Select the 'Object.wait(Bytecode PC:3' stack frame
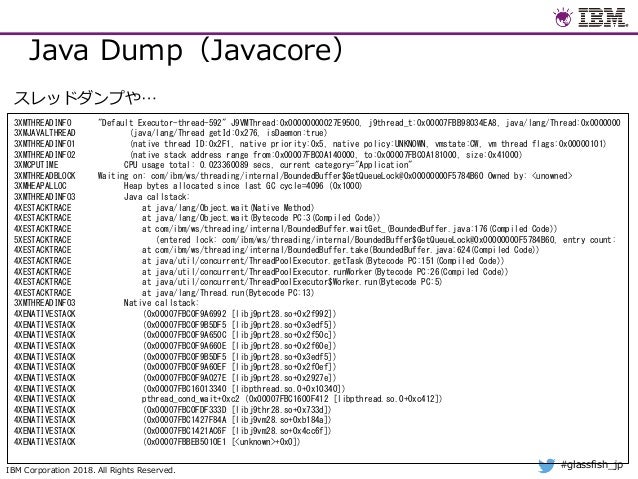Image resolution: width=638 pixels, height=479 pixels. tap(261, 218)
